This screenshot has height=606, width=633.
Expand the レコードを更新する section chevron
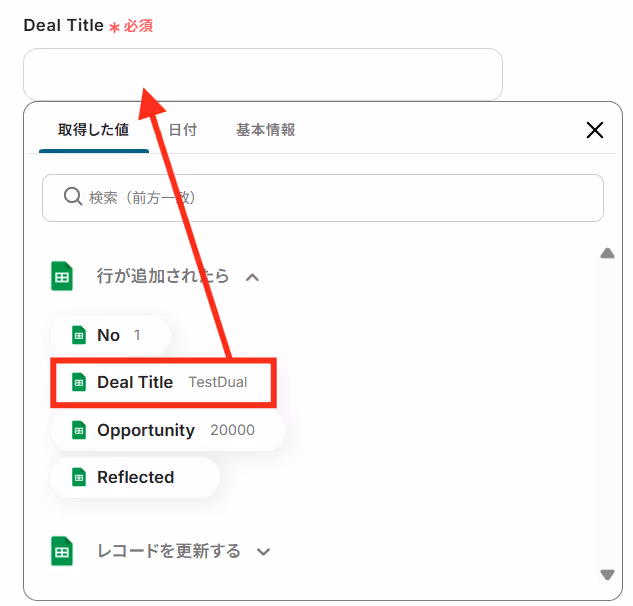pos(264,552)
